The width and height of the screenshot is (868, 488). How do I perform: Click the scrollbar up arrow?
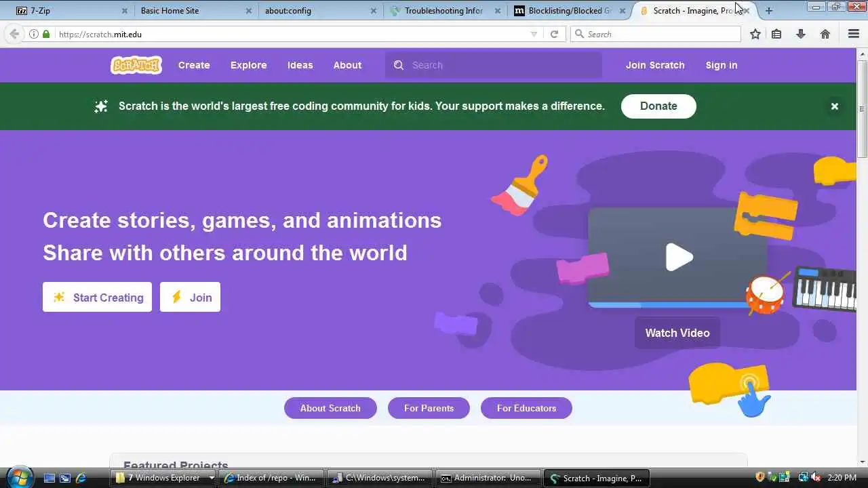862,54
